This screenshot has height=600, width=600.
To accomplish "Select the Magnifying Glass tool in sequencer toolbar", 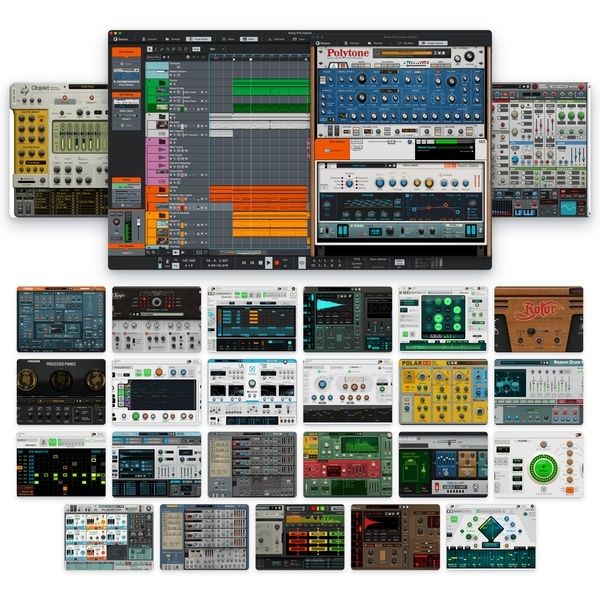I will pos(179,49).
